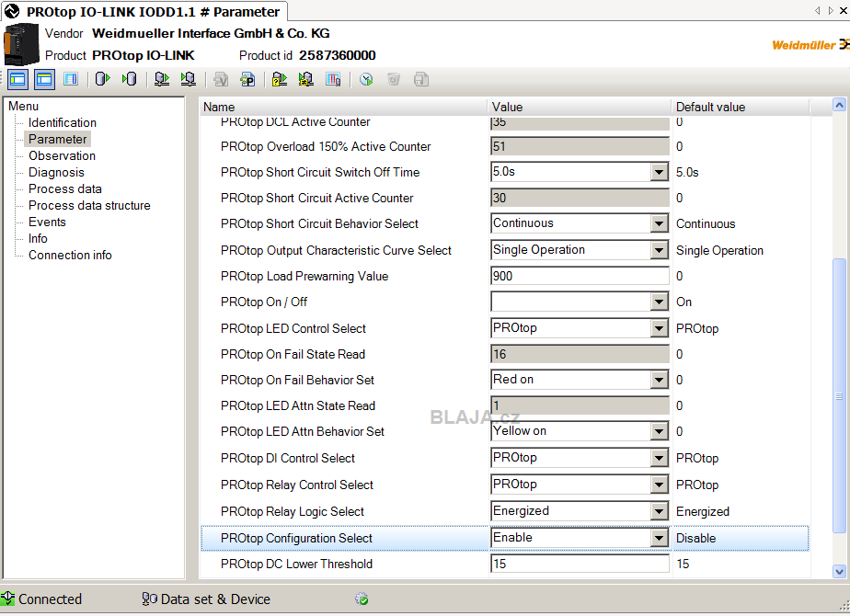Open Info in the menu tree

click(38, 238)
